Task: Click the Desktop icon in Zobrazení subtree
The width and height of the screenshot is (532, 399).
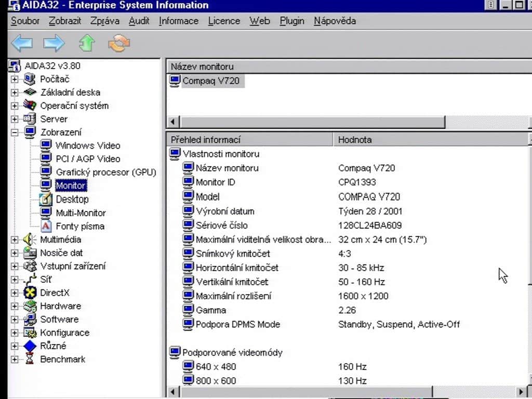Action: (46, 199)
